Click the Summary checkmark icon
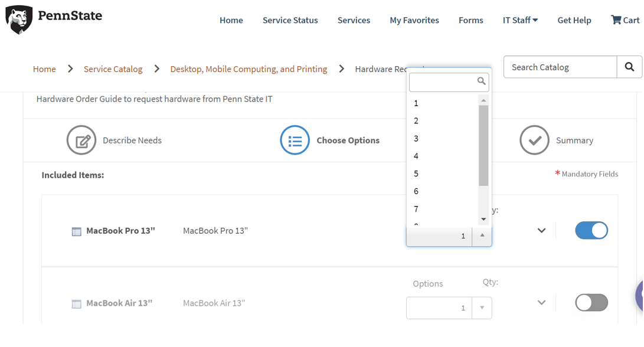644x347 pixels. [534, 140]
